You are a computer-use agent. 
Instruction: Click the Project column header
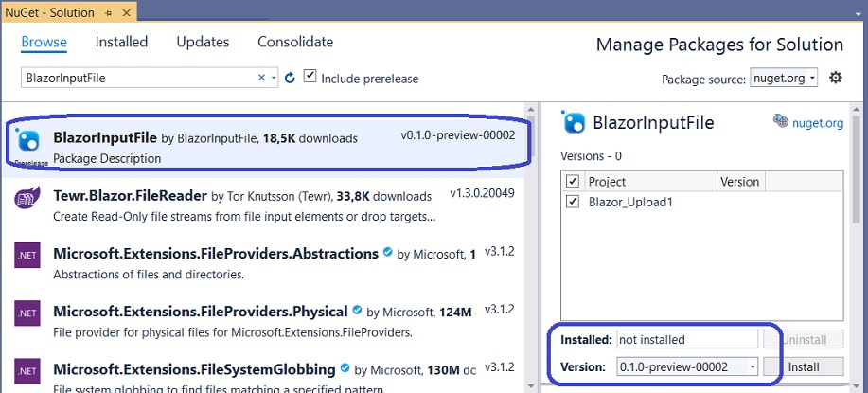(650, 182)
